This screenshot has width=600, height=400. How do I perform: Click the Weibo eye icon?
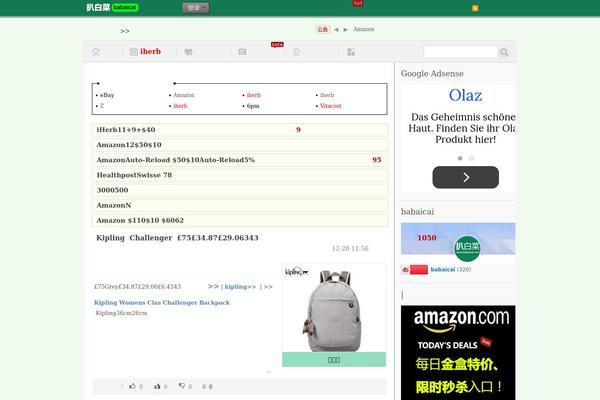[x=405, y=270]
